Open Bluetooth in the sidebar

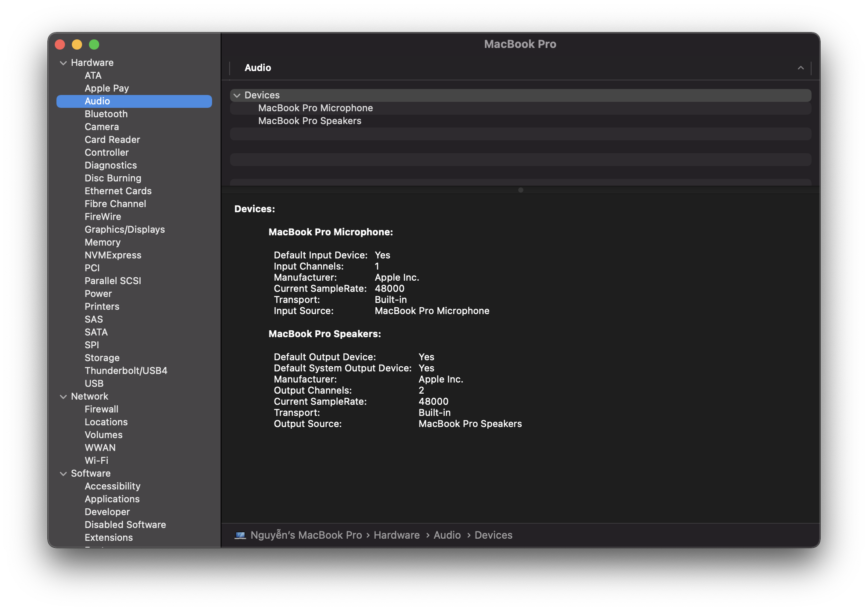106,114
